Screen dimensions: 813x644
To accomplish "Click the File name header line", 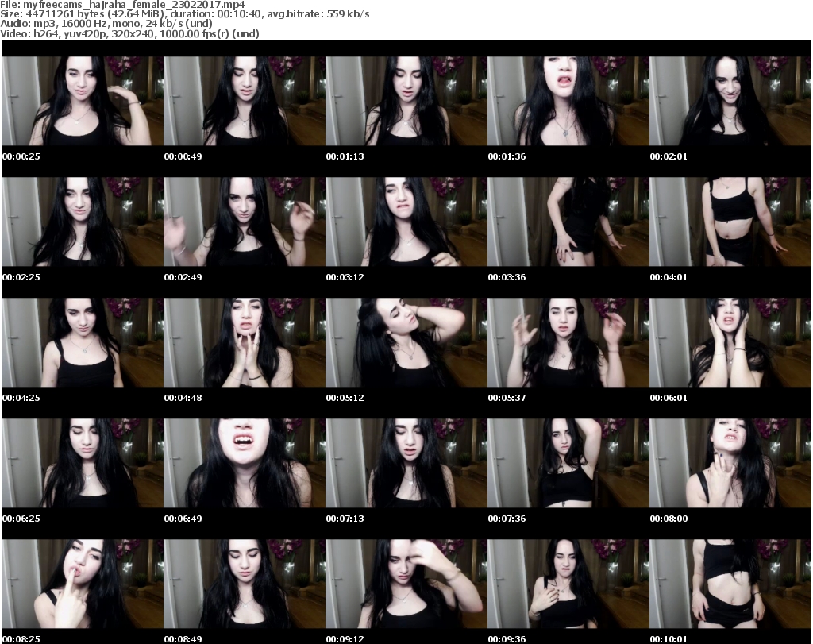I will [122, 5].
